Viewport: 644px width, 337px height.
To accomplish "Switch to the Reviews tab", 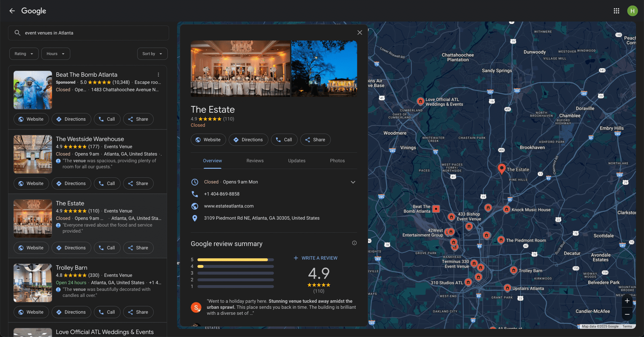I will [x=255, y=161].
